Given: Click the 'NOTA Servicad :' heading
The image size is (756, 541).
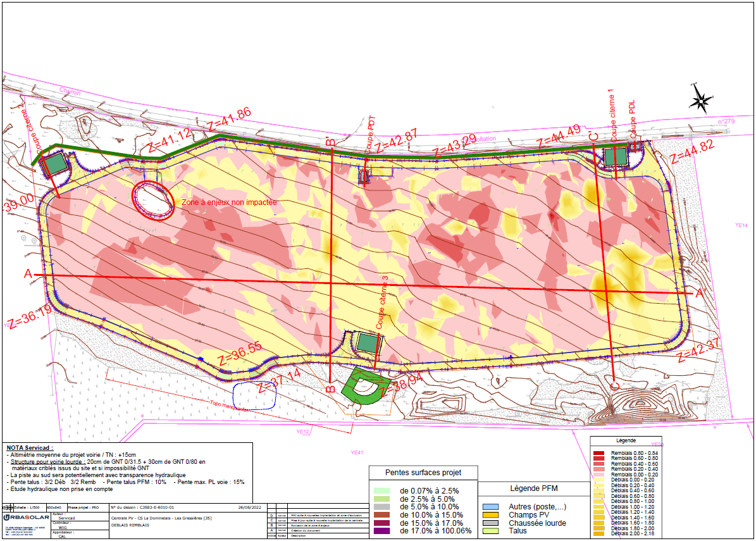Looking at the screenshot, I should 30,448.
